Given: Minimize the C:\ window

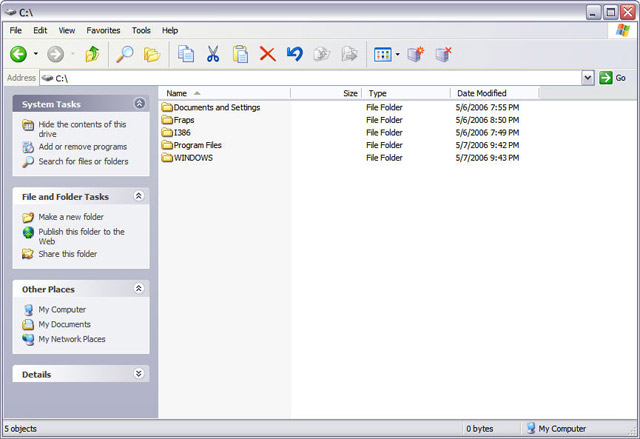Looking at the screenshot, I should 593,12.
